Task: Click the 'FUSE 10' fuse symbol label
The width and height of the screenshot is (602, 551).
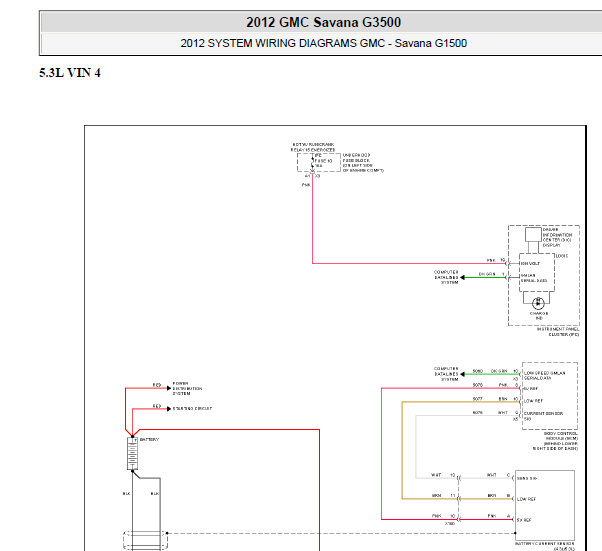Action: pos(323,161)
